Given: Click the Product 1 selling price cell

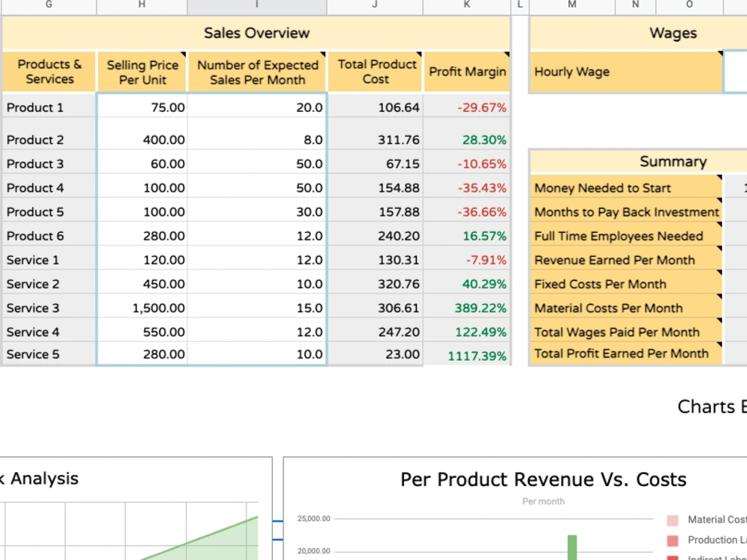Looking at the screenshot, I should coord(142,106).
